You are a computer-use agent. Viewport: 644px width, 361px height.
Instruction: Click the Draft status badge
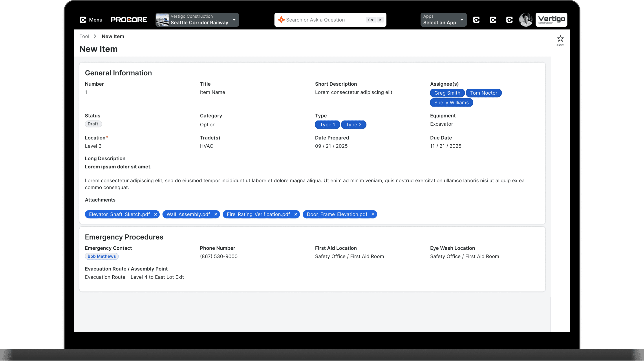[93, 124]
